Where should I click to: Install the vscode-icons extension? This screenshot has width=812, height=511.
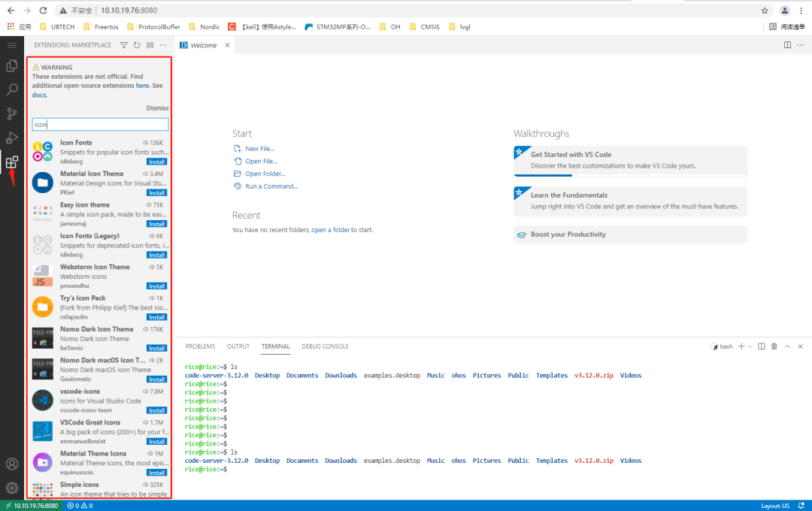[x=156, y=410]
